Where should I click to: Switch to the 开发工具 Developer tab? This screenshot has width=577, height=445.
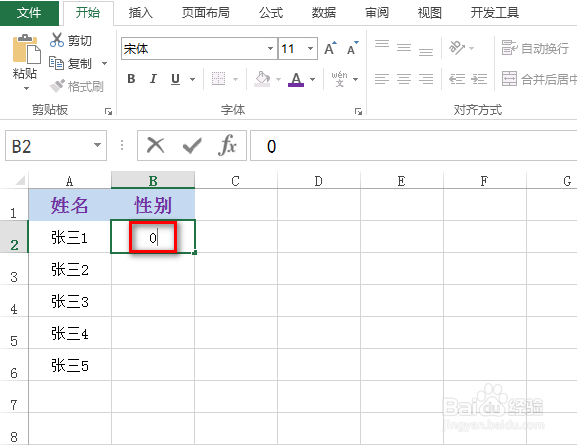point(495,13)
